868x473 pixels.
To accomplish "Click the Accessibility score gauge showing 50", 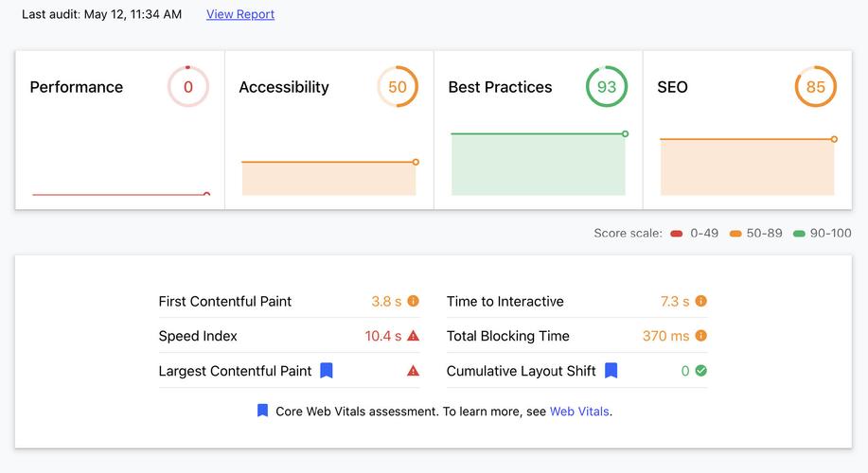I will pos(398,87).
